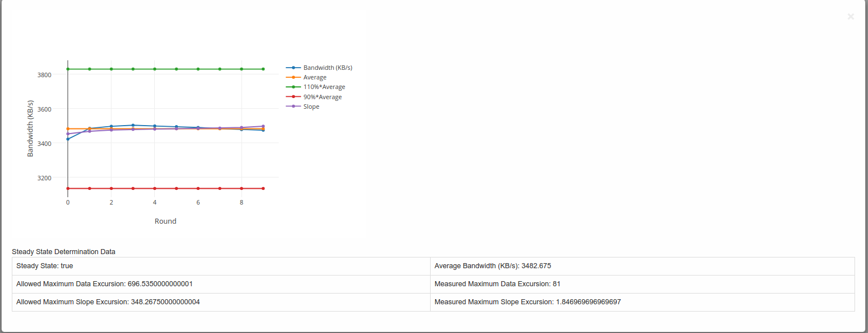This screenshot has height=333, width=868.
Task: Click the 'Bandwidth (KB/s)' y-axis title
Action: click(x=30, y=128)
